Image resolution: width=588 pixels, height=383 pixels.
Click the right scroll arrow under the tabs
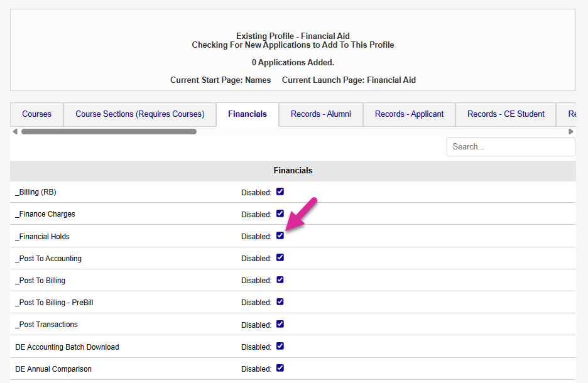point(571,132)
